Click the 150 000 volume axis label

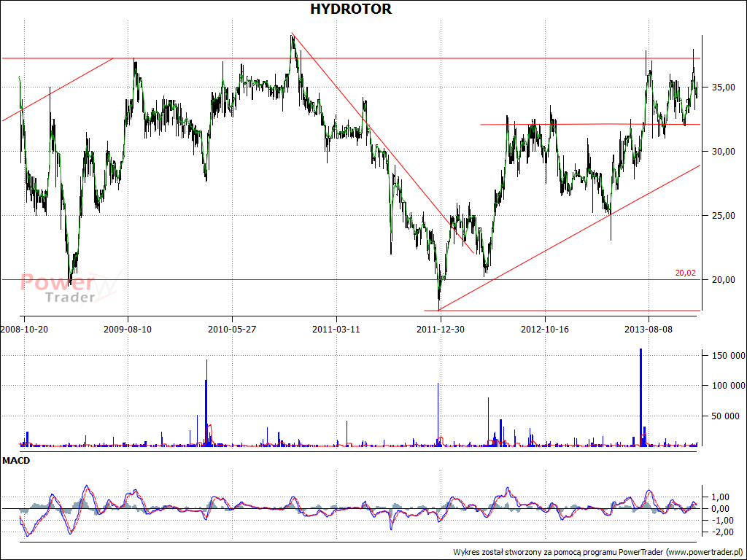pos(729,356)
